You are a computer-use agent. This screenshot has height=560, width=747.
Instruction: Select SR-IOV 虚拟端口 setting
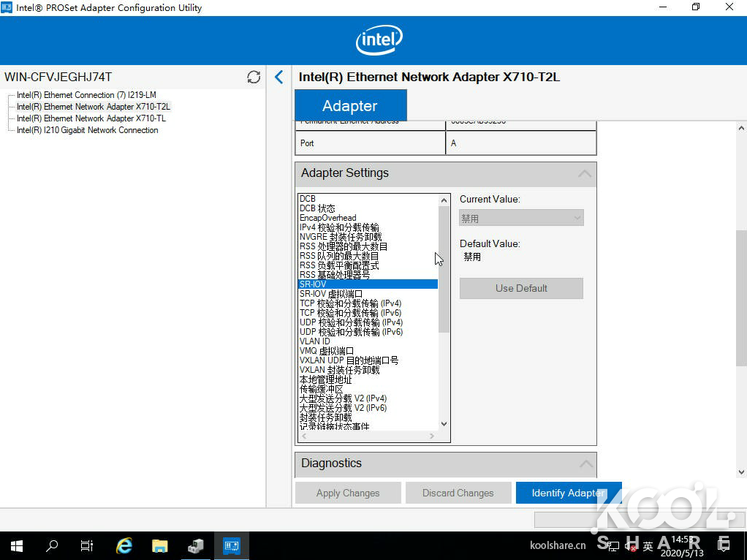[x=331, y=294]
